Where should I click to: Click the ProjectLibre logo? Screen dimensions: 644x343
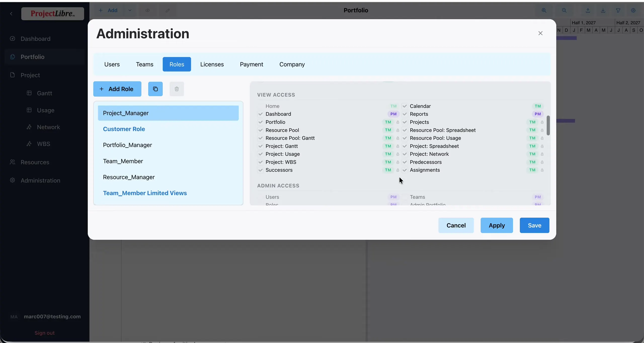coord(53,14)
